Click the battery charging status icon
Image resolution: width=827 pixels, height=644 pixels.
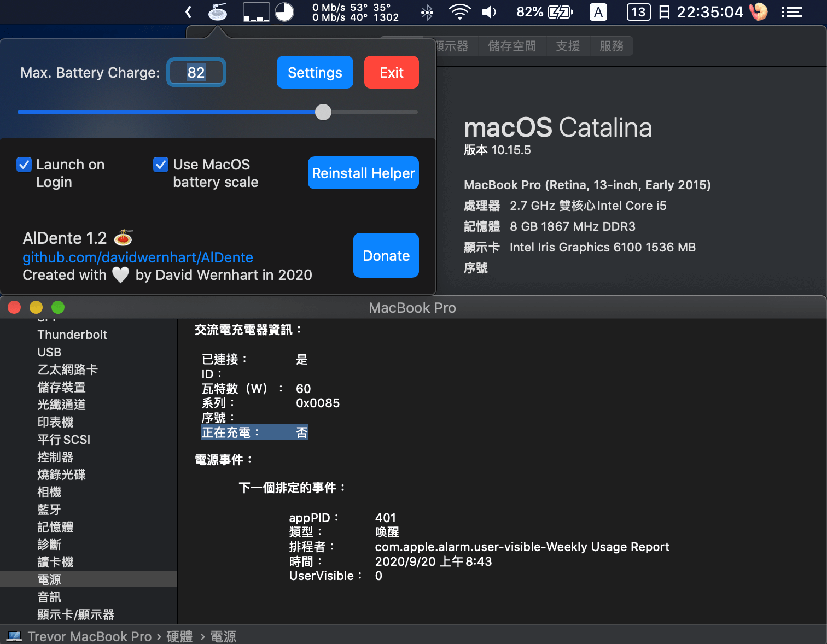pos(560,12)
